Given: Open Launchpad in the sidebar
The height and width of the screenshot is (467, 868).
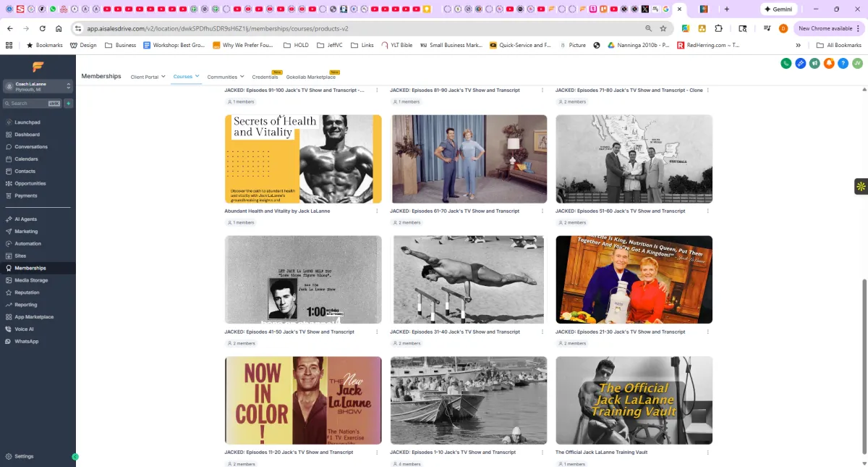Looking at the screenshot, I should (x=27, y=122).
